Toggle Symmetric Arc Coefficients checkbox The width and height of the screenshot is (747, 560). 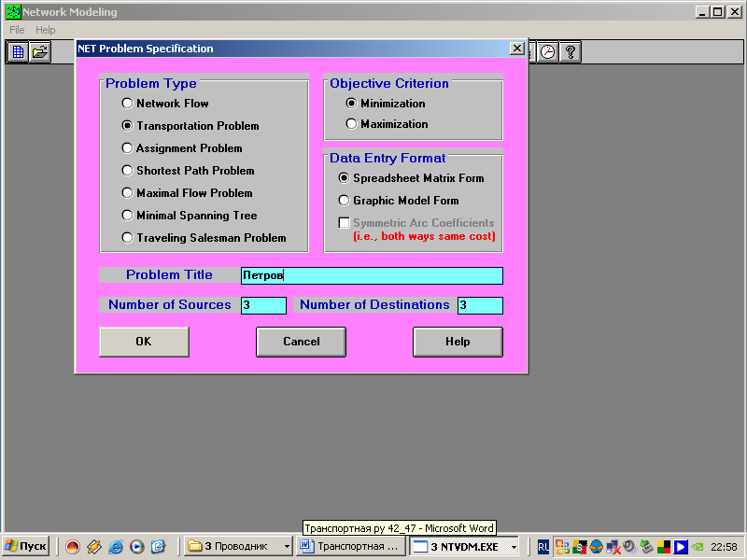tap(344, 223)
